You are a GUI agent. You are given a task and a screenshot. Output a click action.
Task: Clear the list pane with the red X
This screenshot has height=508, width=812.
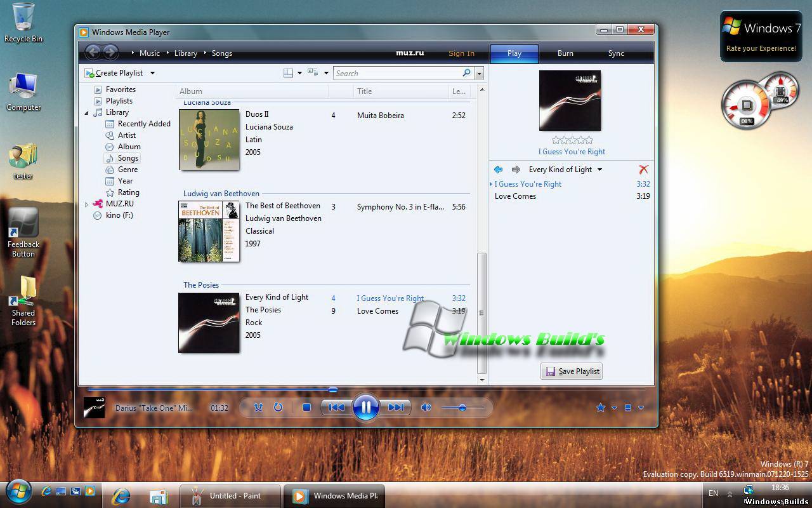click(643, 170)
